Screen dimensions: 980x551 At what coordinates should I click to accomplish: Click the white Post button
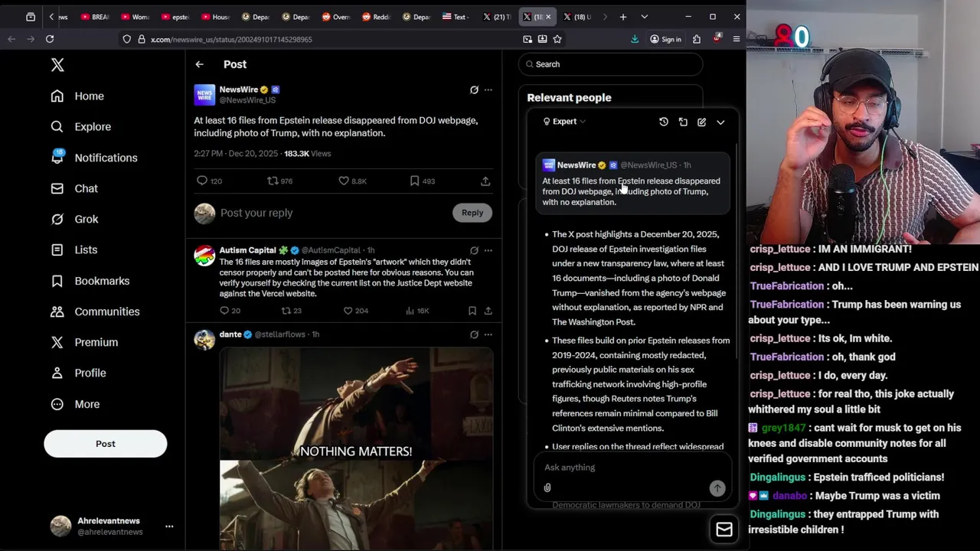pyautogui.click(x=105, y=444)
